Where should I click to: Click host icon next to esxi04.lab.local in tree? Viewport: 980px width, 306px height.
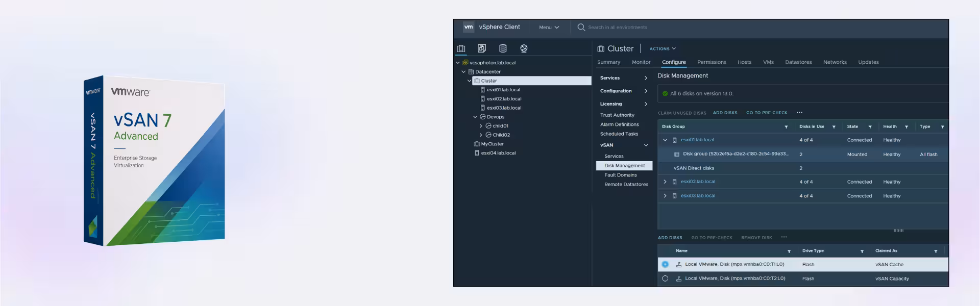click(477, 153)
